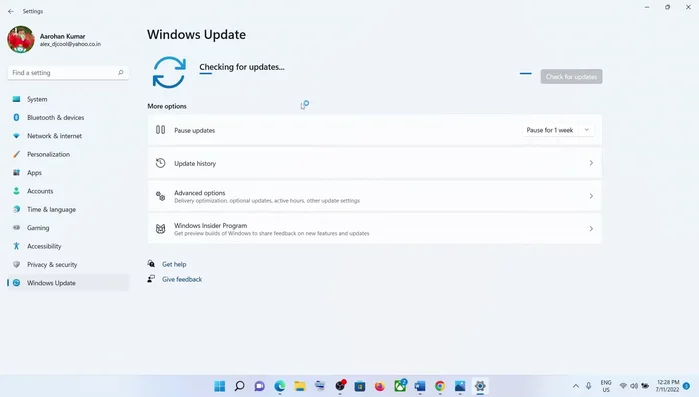Open the Update history row
This screenshot has width=699, height=397.
[x=374, y=163]
